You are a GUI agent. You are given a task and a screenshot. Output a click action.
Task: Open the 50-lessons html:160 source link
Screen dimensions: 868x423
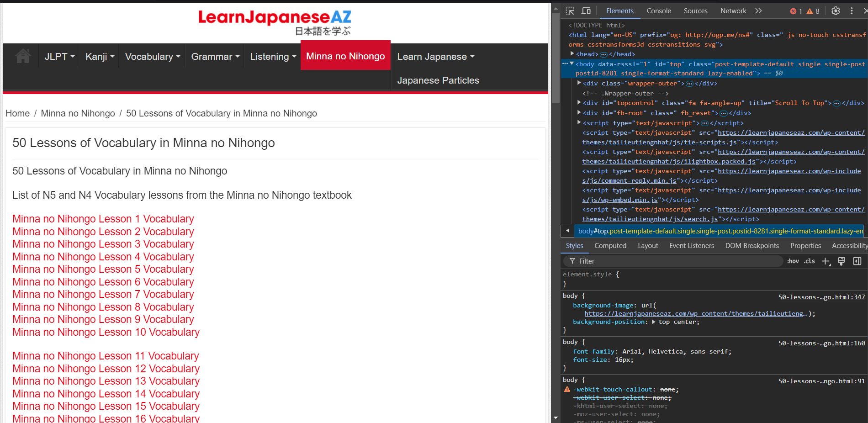coord(821,343)
